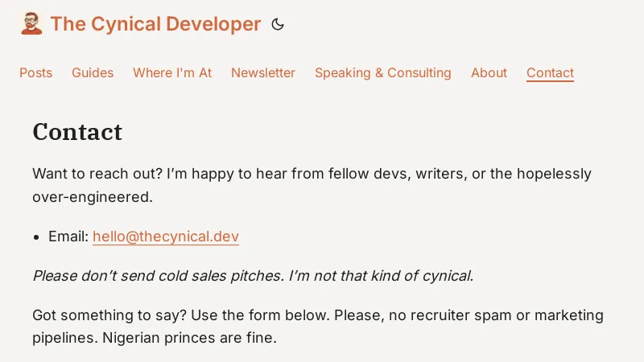
Task: Visit Speaking & Consulting page
Action: coord(382,72)
